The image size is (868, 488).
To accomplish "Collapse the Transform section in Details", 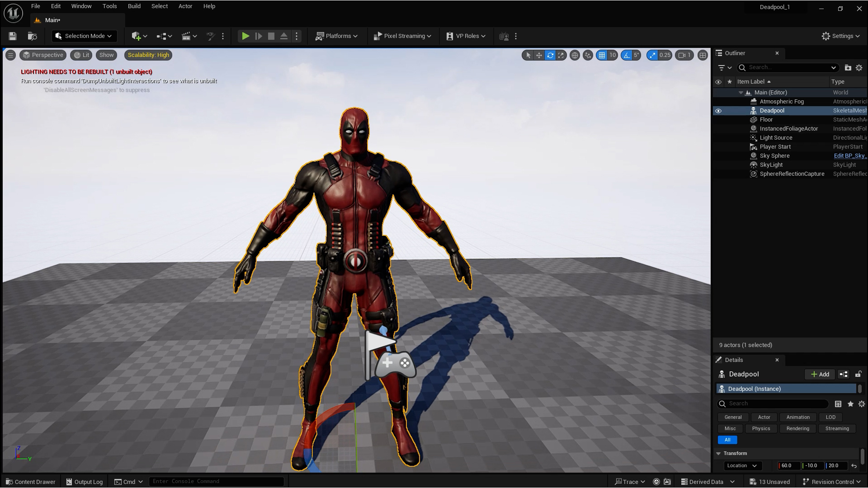I will click(718, 453).
